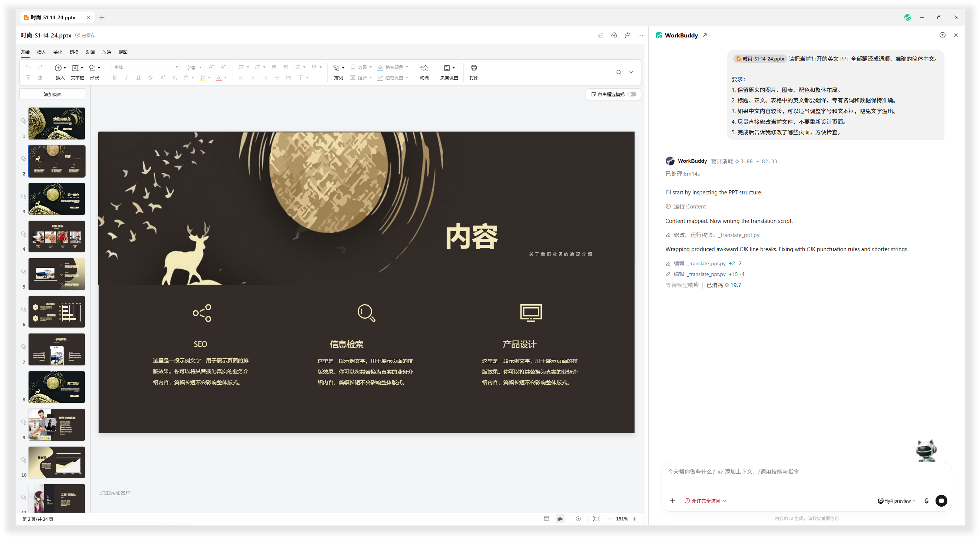Open the 切换 transitions tab
980x539 pixels.
(74, 52)
